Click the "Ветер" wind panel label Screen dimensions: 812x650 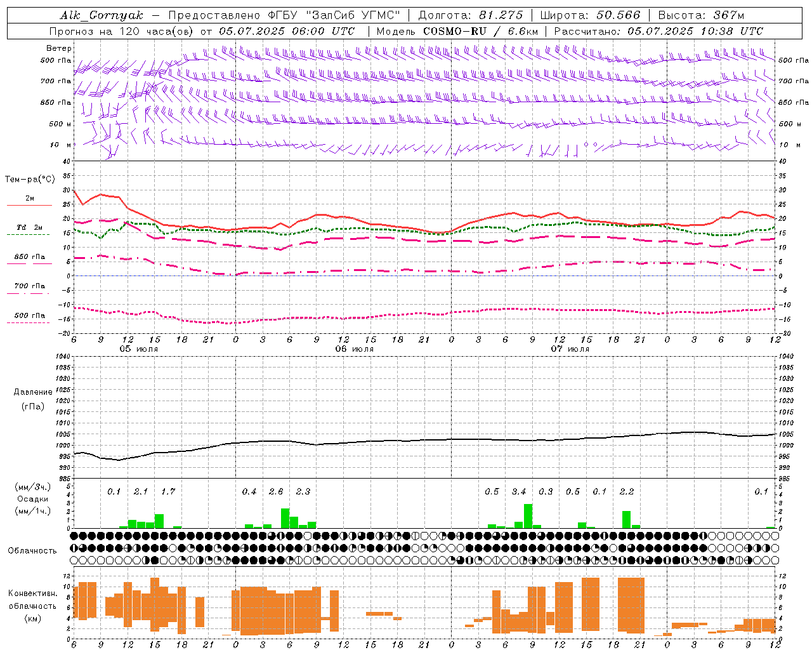pyautogui.click(x=59, y=48)
